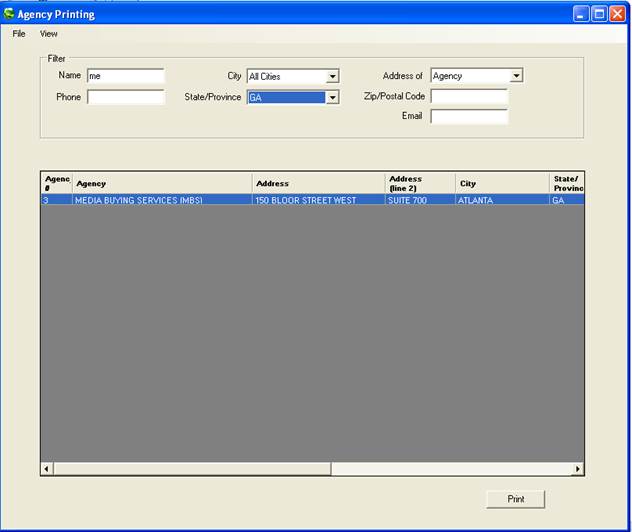Open the File menu
The height and width of the screenshot is (532, 632).
pyautogui.click(x=19, y=34)
